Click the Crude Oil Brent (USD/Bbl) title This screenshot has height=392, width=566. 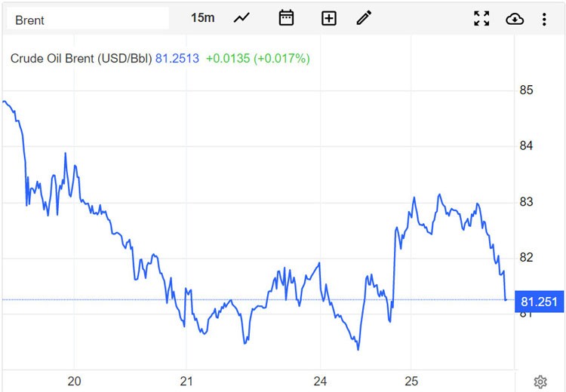pos(81,58)
